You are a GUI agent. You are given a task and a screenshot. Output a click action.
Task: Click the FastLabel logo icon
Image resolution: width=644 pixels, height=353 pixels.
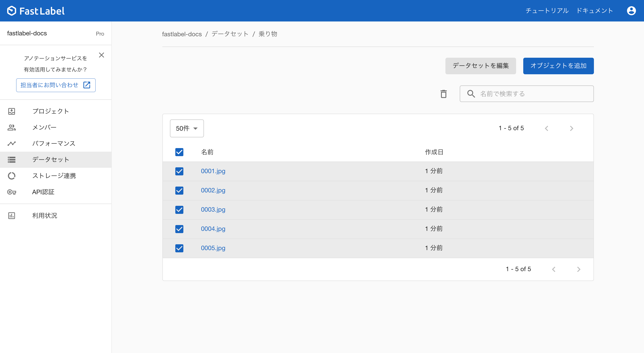11,11
